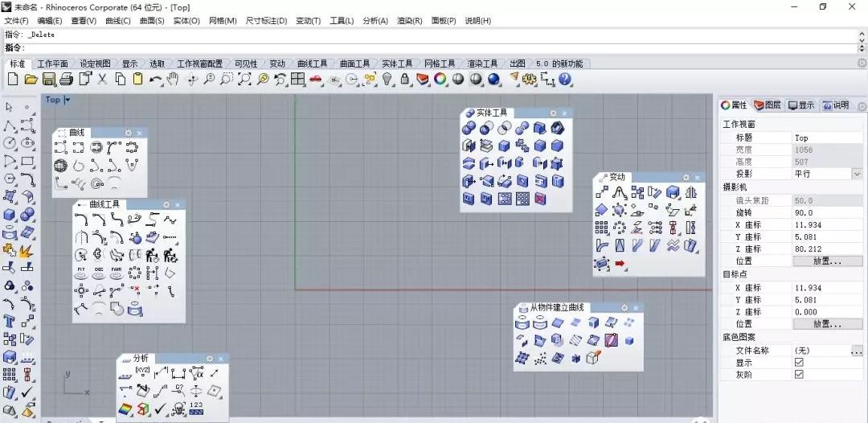
Task: Toggle the 灰阶 checkbox
Action: tap(799, 374)
